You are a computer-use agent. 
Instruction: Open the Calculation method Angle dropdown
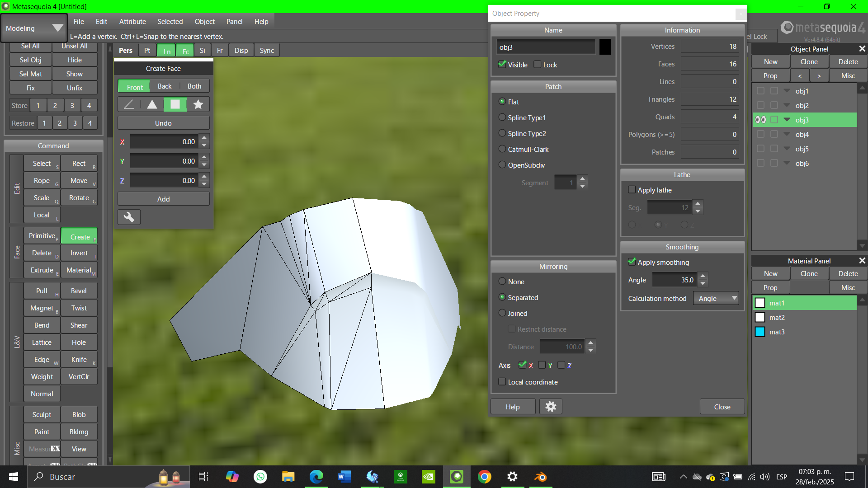(716, 298)
